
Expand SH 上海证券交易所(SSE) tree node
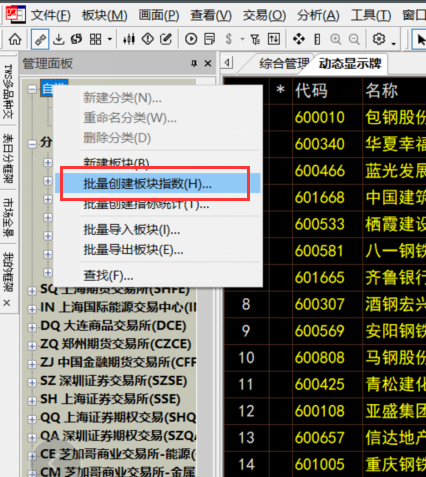pyautogui.click(x=32, y=401)
